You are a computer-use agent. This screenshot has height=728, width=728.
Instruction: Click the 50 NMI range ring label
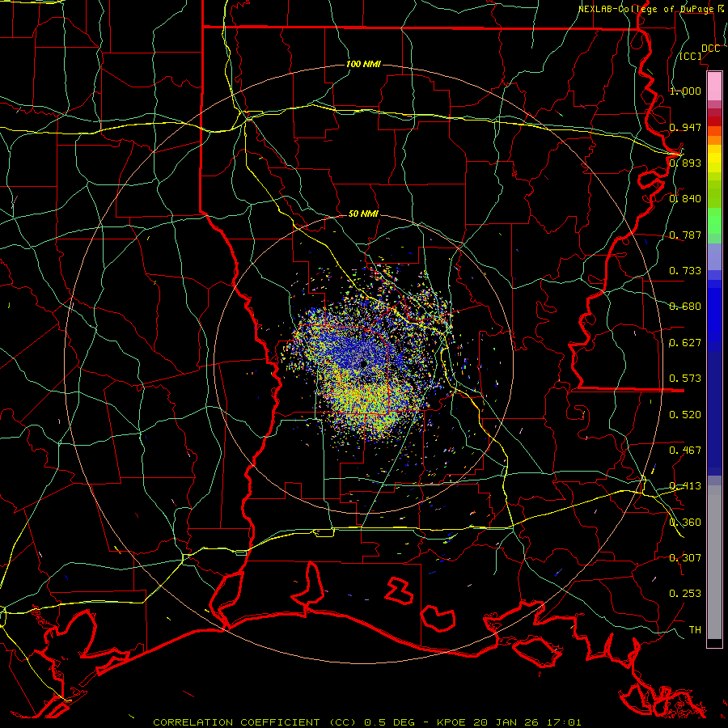tap(363, 214)
